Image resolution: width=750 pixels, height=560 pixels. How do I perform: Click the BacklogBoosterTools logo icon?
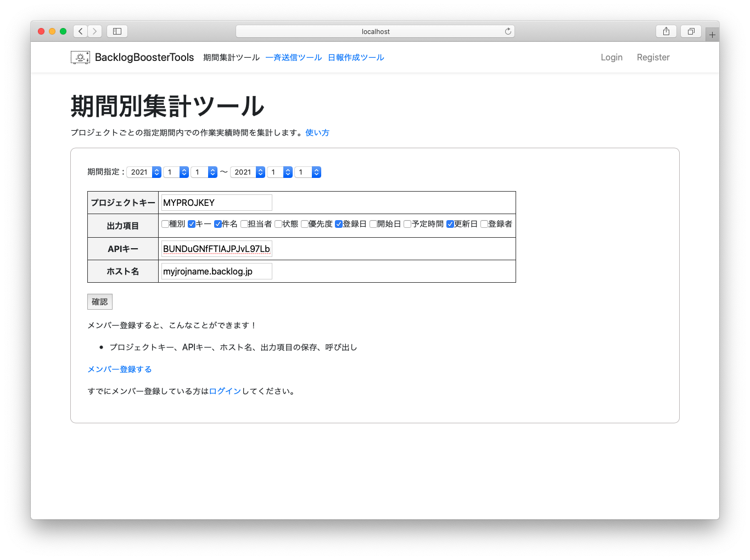pyautogui.click(x=80, y=58)
